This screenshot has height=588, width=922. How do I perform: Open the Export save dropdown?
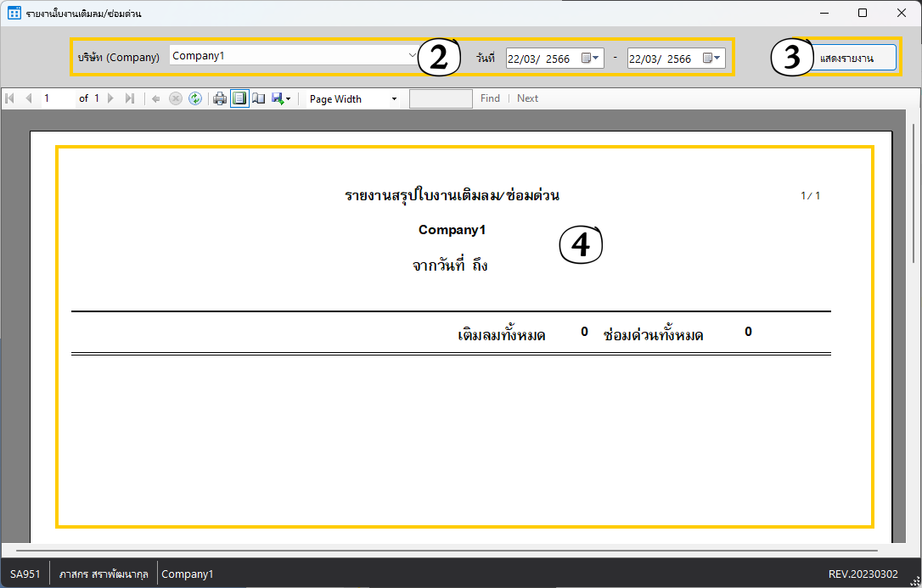click(x=281, y=98)
